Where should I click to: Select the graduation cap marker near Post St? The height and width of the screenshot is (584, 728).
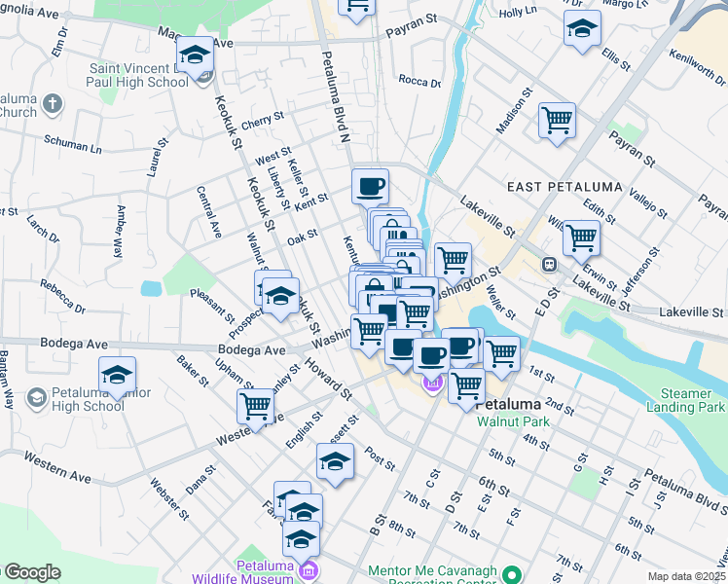(335, 461)
